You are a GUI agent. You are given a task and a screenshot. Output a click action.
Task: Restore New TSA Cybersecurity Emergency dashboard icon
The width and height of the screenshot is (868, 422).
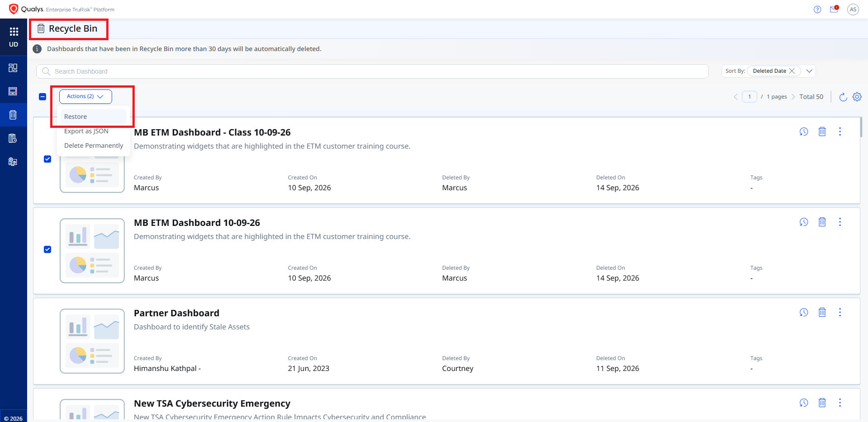(x=804, y=403)
